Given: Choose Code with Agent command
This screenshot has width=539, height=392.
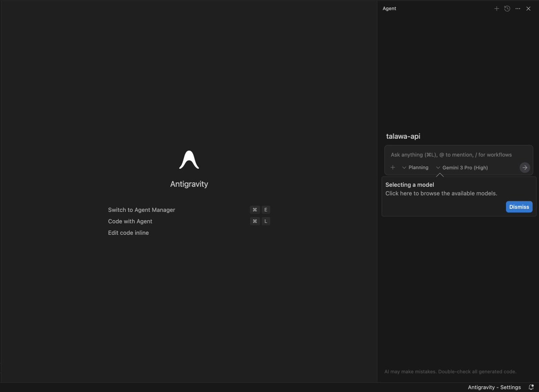Looking at the screenshot, I should click(x=130, y=221).
